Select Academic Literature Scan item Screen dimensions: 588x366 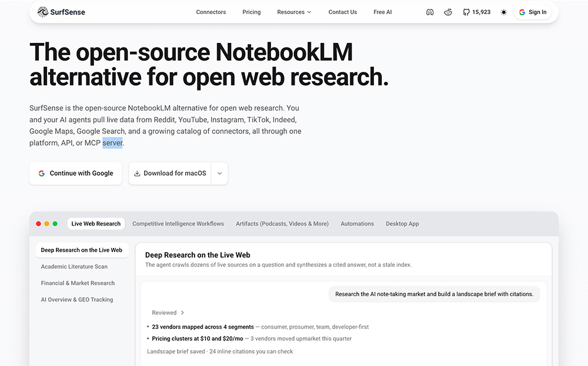[x=74, y=266]
